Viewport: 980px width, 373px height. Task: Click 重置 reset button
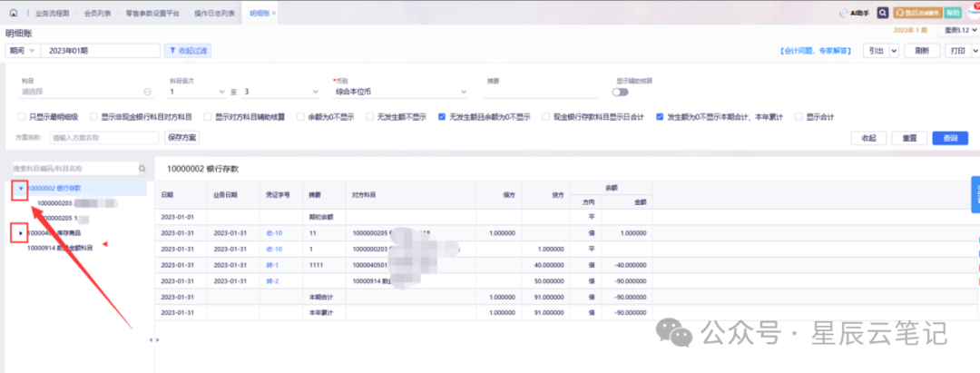[909, 138]
